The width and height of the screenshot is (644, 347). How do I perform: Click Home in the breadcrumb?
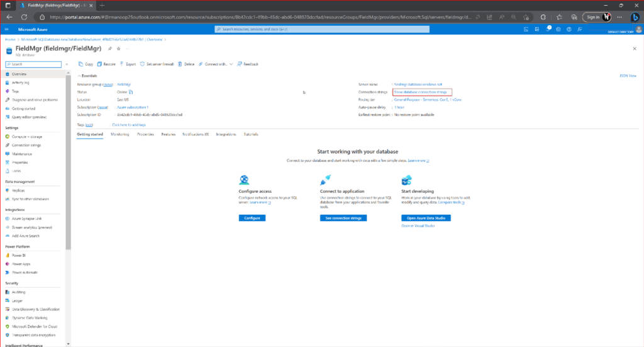coord(10,40)
